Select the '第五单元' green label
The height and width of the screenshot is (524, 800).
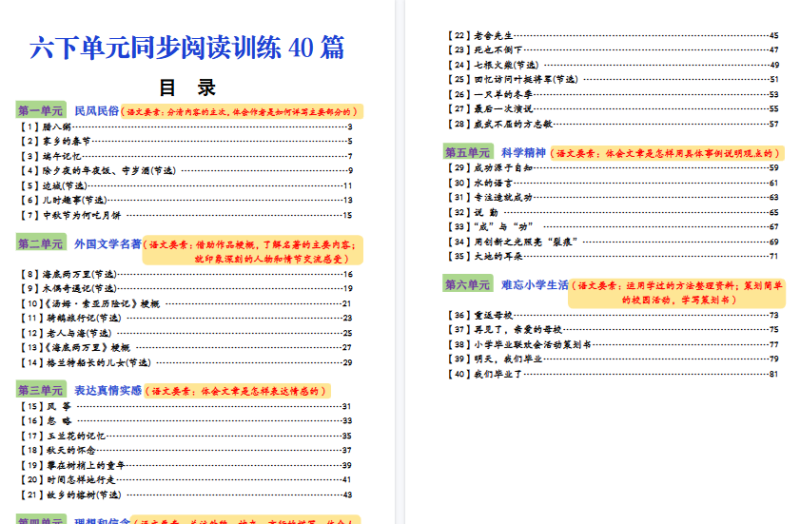point(467,152)
